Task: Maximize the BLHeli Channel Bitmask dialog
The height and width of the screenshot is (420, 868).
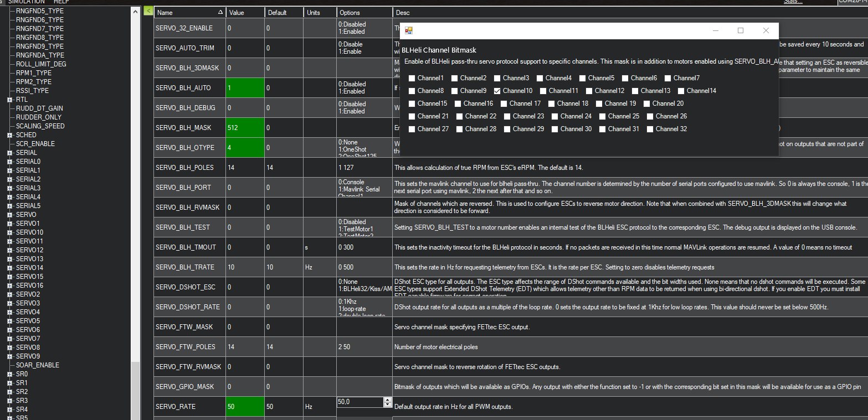Action: [740, 31]
